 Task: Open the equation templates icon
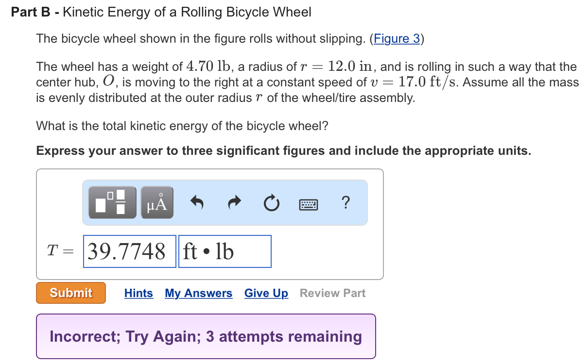[112, 203]
